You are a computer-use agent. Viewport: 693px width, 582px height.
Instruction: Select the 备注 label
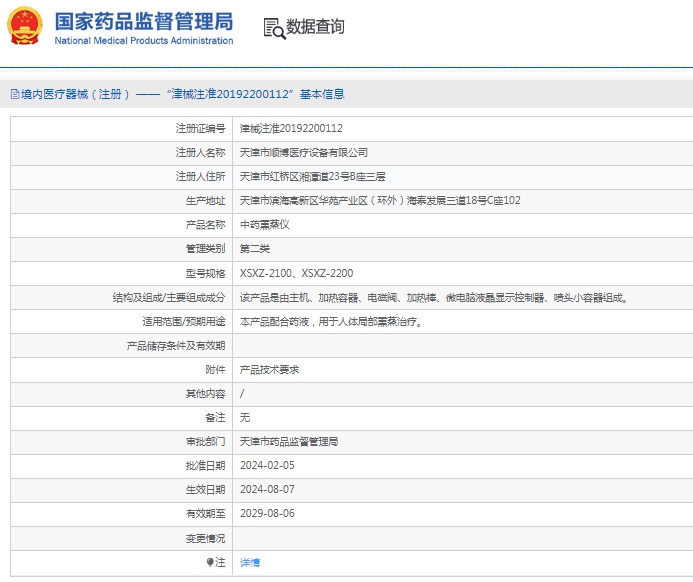click(215, 418)
